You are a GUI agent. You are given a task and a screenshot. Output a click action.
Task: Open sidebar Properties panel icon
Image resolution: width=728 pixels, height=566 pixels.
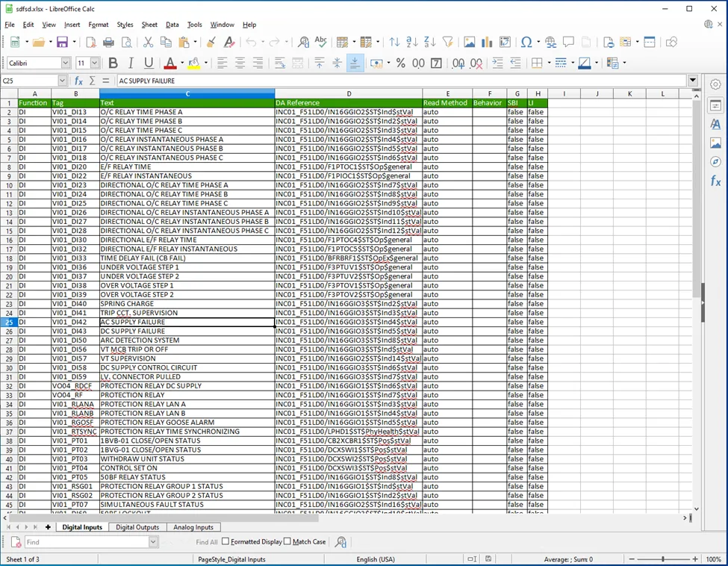point(715,106)
